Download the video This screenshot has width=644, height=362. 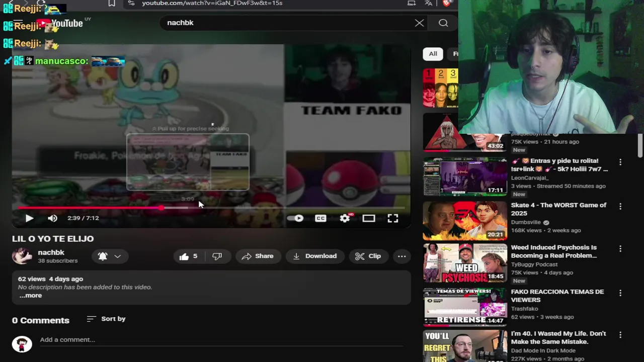(x=315, y=256)
